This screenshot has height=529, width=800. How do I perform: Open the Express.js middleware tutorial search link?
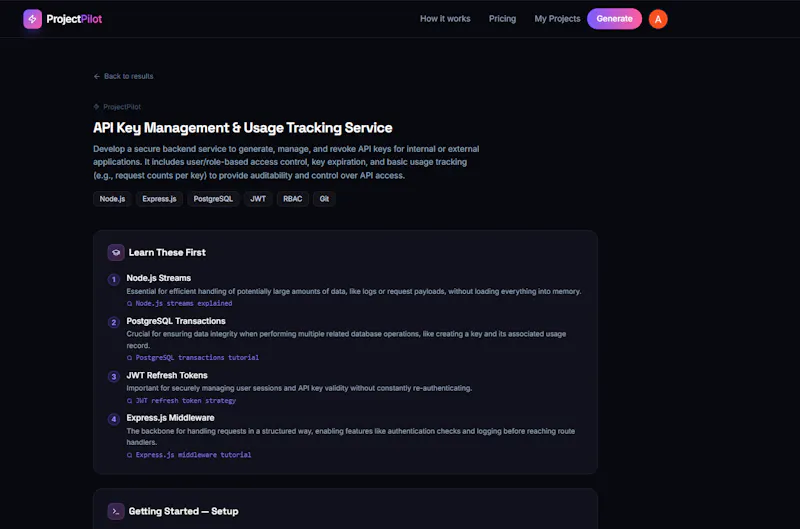[189, 455]
